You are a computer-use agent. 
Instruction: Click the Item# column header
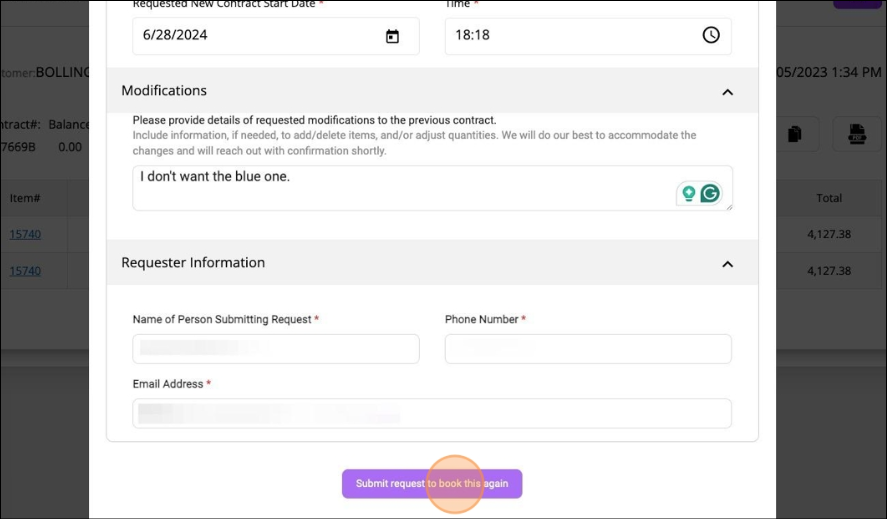pyautogui.click(x=25, y=198)
